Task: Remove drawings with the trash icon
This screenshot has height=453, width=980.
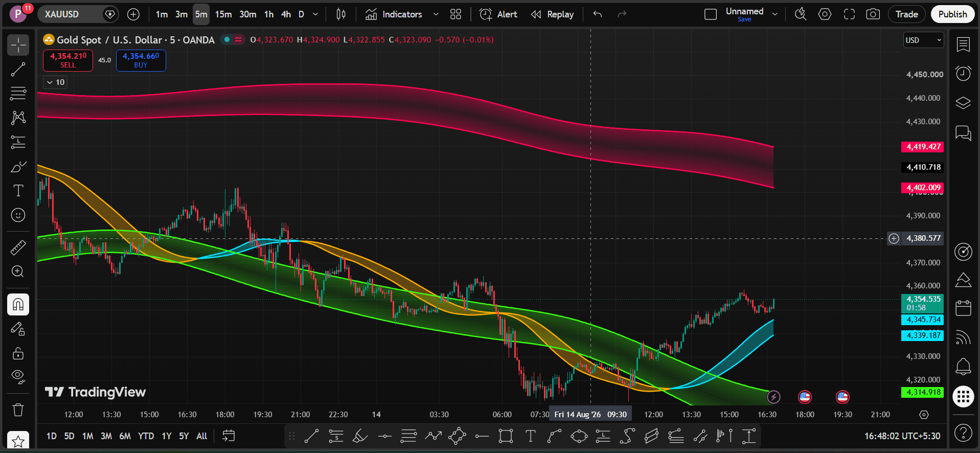Action: 18,410
